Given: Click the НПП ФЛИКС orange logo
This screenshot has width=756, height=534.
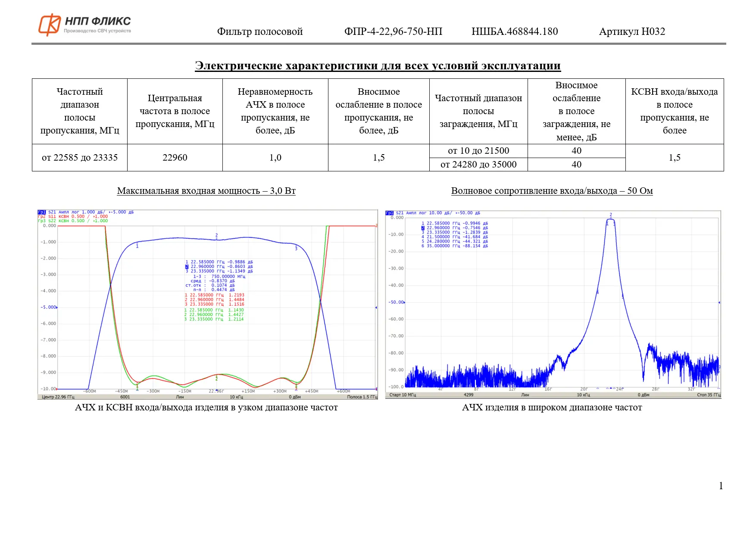Looking at the screenshot, I should (x=50, y=25).
